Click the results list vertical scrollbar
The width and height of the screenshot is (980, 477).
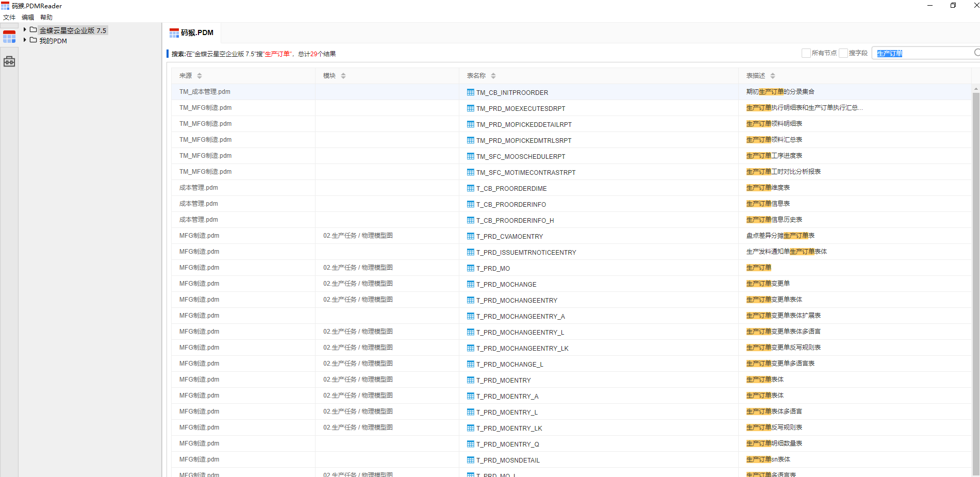click(975, 284)
